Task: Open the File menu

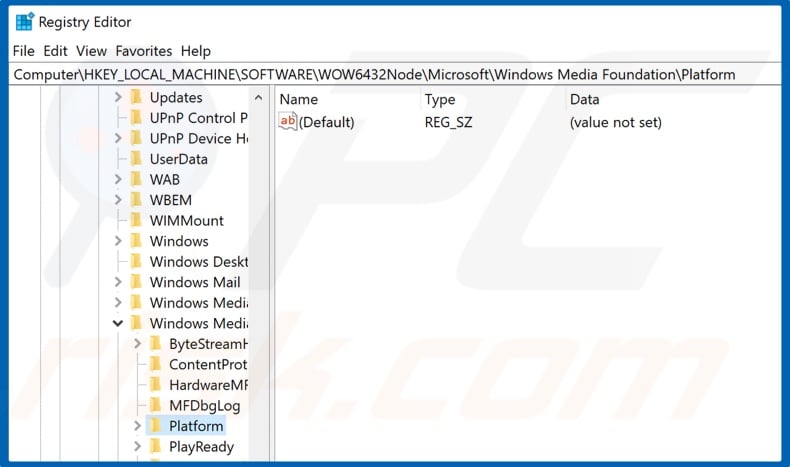Action: tap(24, 50)
